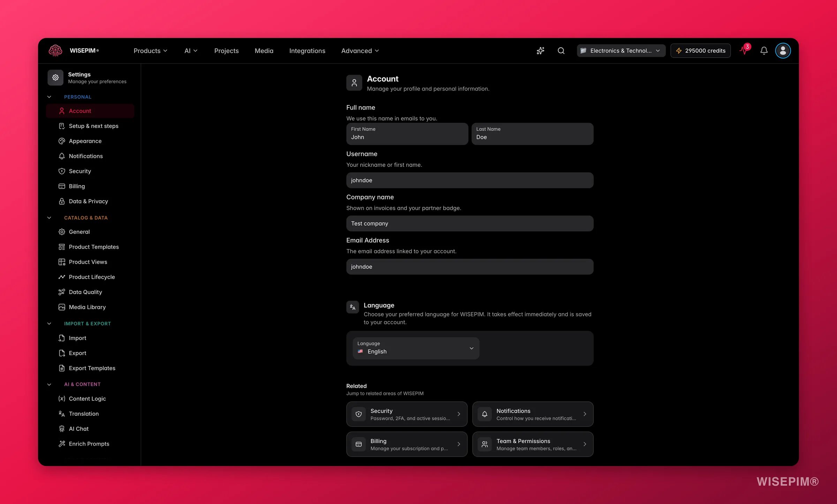Open the user avatar menu
This screenshot has height=504, width=837.
coord(783,51)
